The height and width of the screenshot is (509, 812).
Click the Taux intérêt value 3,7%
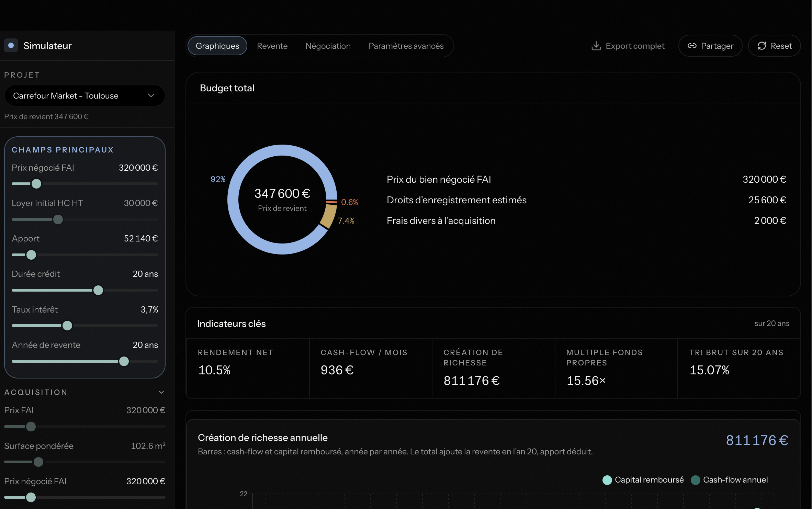149,310
